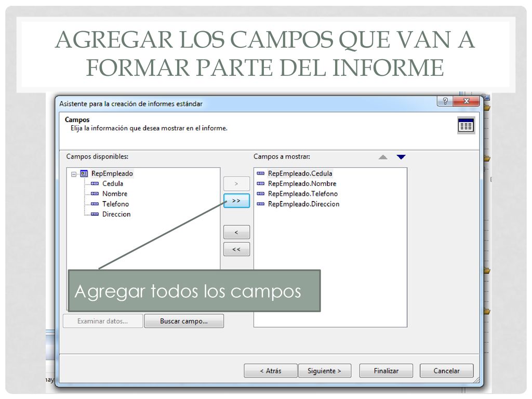532x399 pixels.
Task: Select RepEmpleado.Cedula in fields to show
Action: (x=300, y=174)
